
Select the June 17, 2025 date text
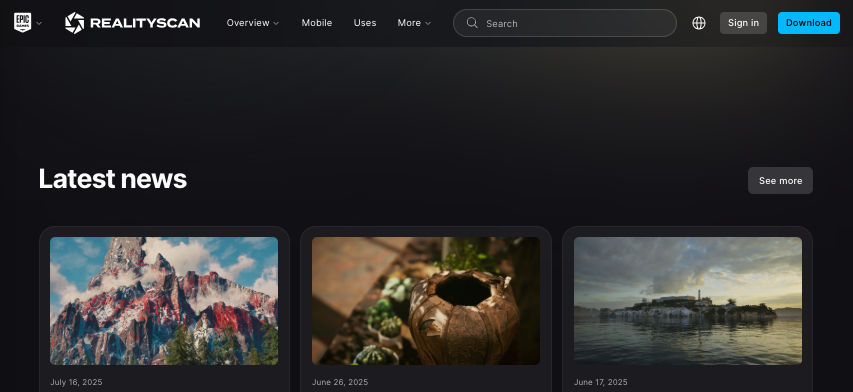601,382
